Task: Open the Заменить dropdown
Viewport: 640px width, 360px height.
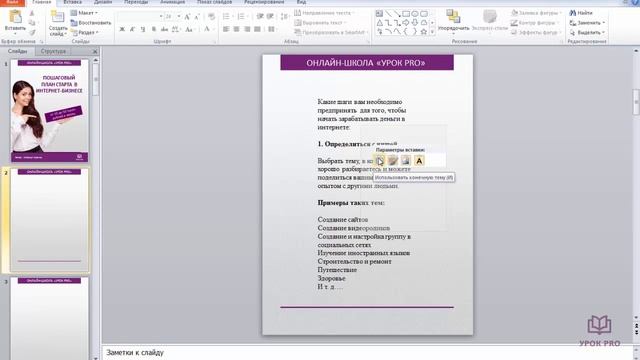Action: (587, 23)
